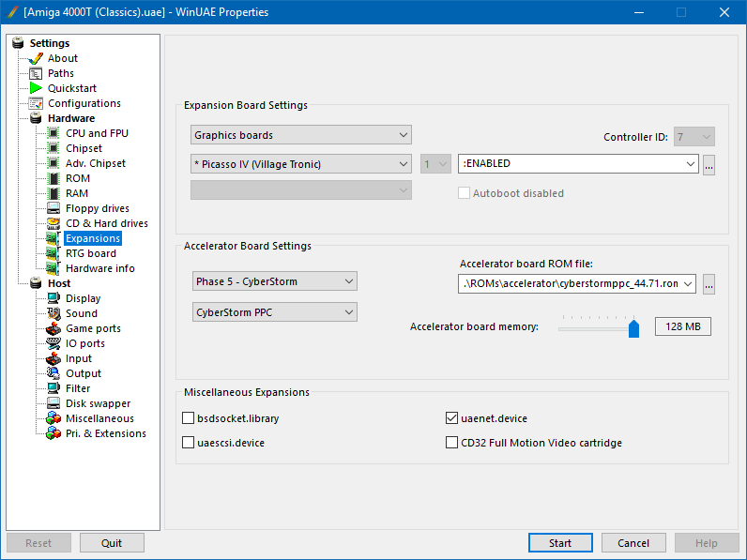Enable the bsdsocket.library checkbox

coord(189,418)
